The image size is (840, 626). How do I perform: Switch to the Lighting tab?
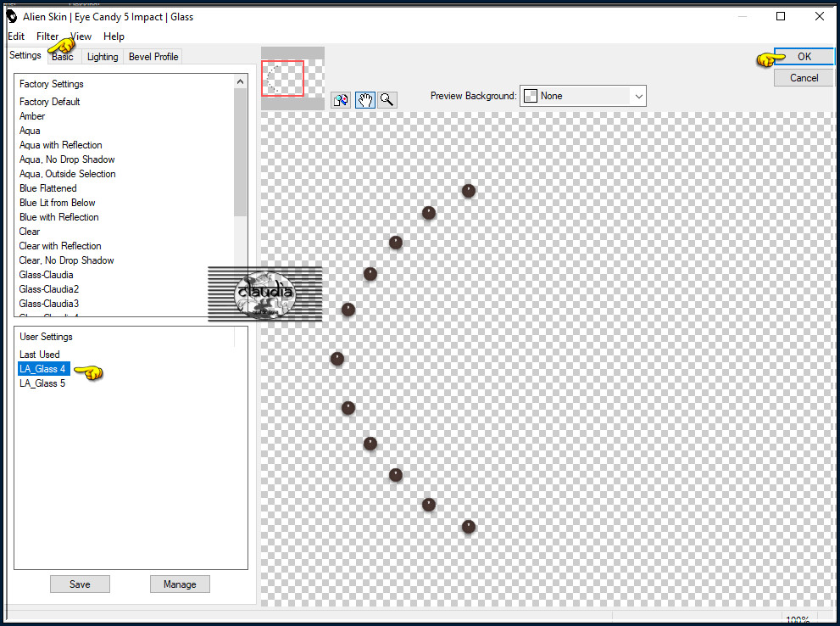(103, 57)
